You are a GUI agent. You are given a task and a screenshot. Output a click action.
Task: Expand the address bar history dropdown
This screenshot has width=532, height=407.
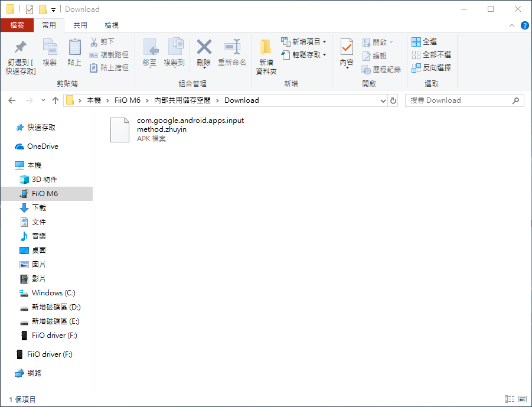pyautogui.click(x=383, y=100)
